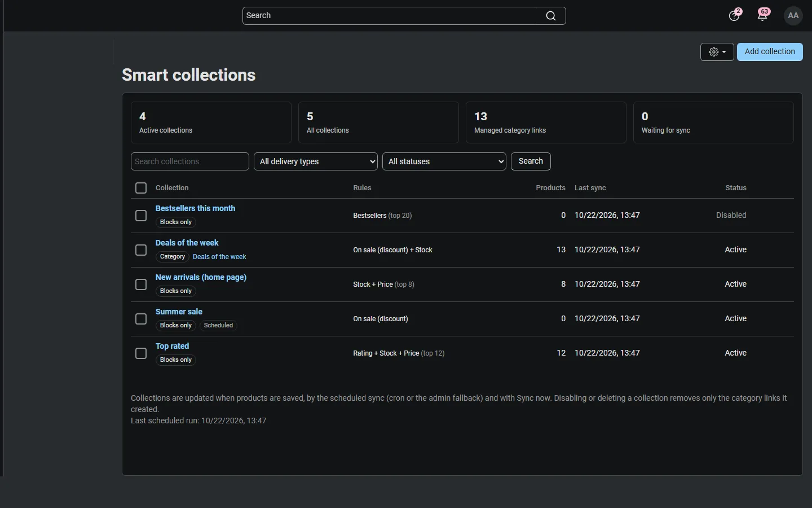
Task: Open the Bestsellers this month collection
Action: point(195,208)
